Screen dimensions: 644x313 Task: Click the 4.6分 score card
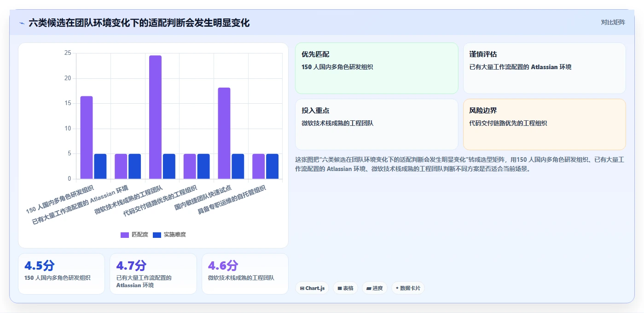pos(245,274)
